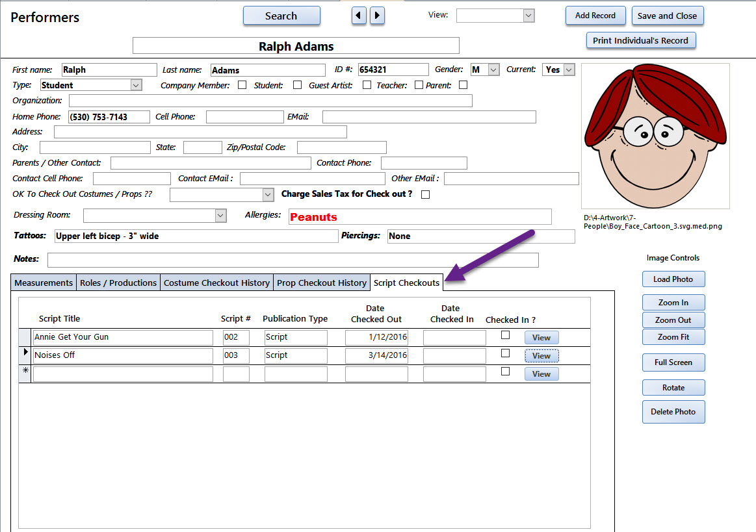The width and height of the screenshot is (756, 532).
Task: Click the Other EMail field
Action: 511,179
